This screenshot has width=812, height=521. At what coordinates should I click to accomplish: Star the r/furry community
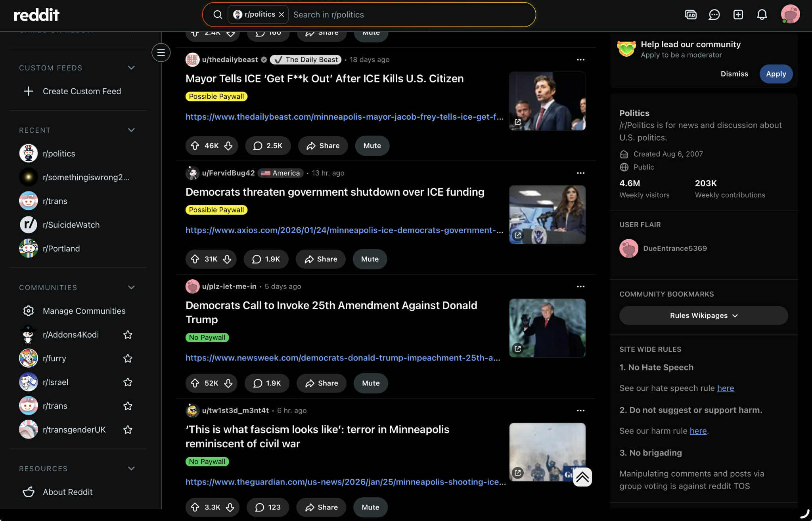point(128,359)
